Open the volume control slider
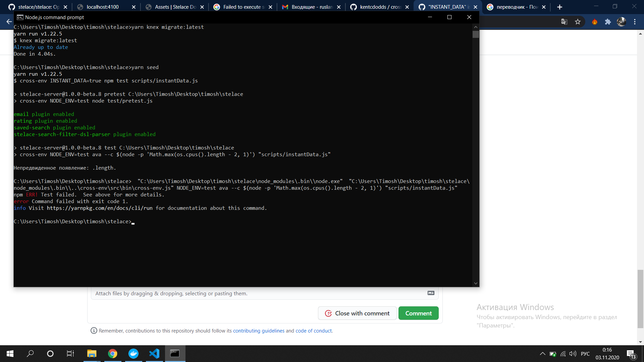This screenshot has width=644, height=362. pos(572,353)
